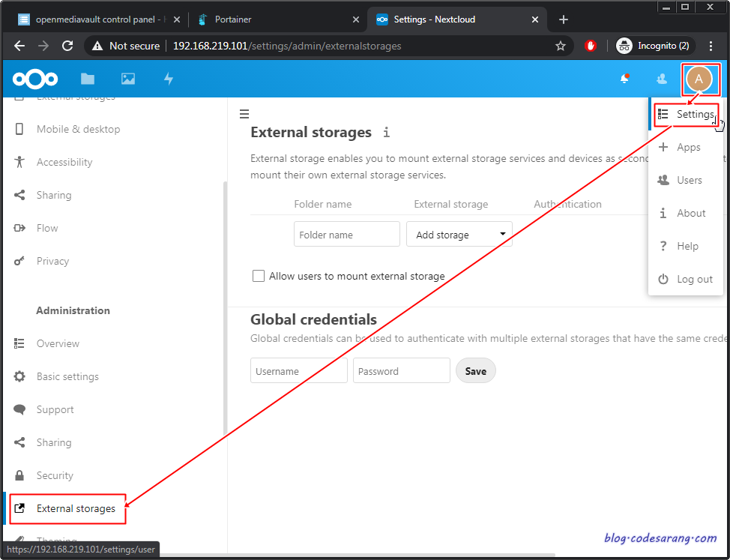The image size is (730, 560).
Task: Click the browser forward arrow
Action: tap(43, 46)
